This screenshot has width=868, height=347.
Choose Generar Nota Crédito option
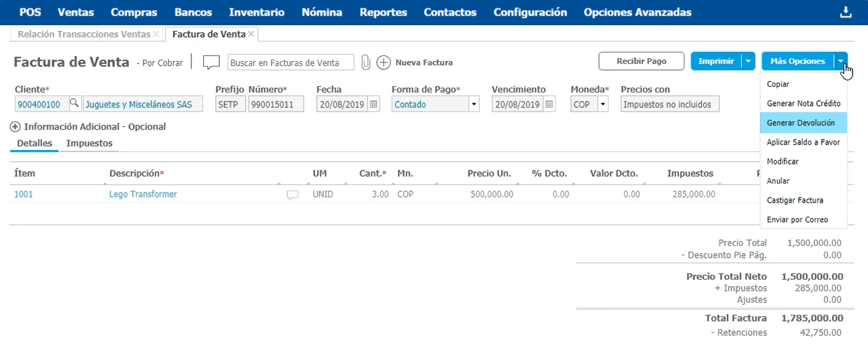[804, 103]
